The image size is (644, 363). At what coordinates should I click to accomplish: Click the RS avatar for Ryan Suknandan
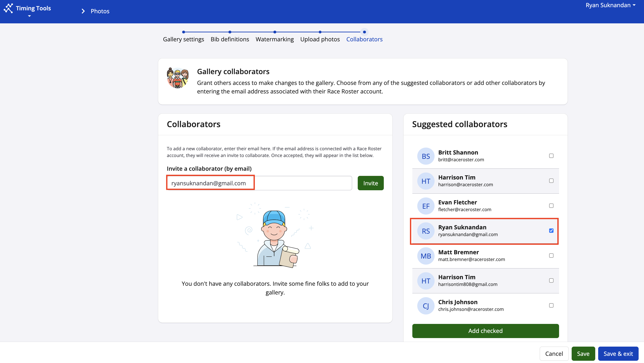point(426,231)
